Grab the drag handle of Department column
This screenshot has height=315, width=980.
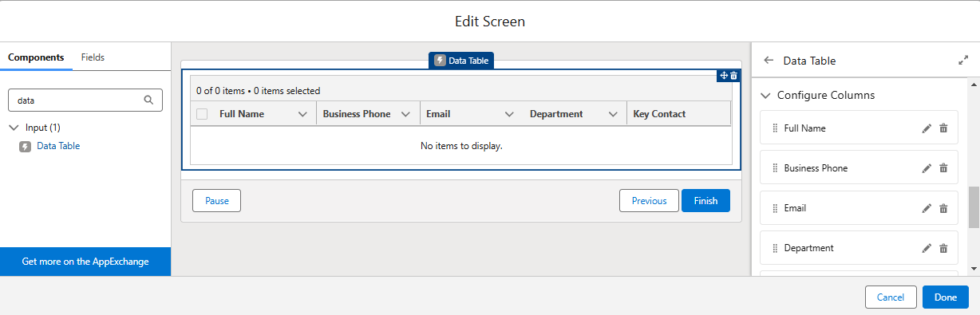click(x=775, y=248)
